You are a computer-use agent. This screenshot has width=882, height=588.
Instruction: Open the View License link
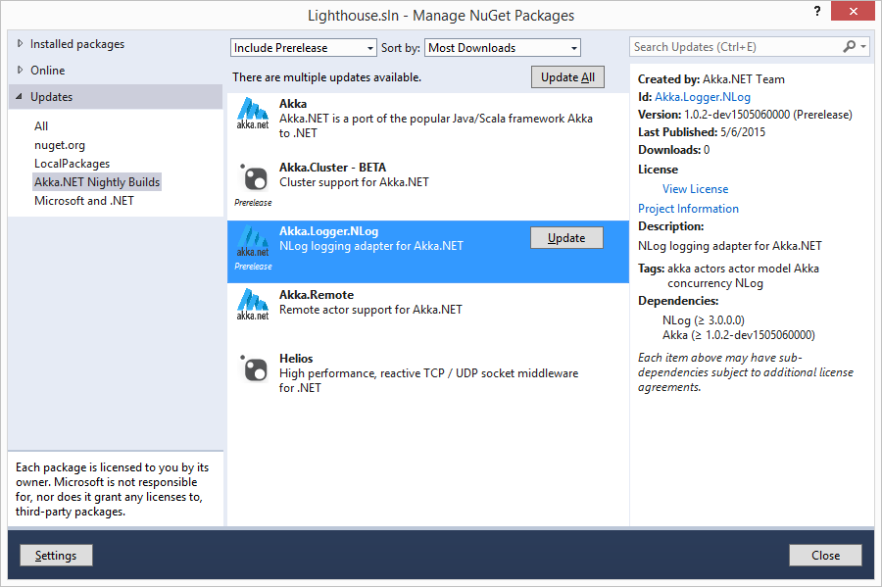[x=695, y=189]
